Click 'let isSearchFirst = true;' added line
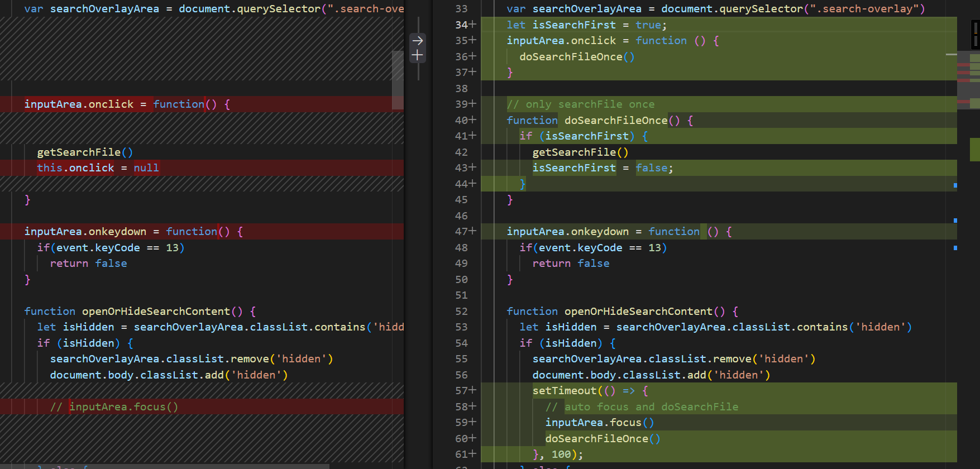This screenshot has height=469, width=980. coord(586,25)
